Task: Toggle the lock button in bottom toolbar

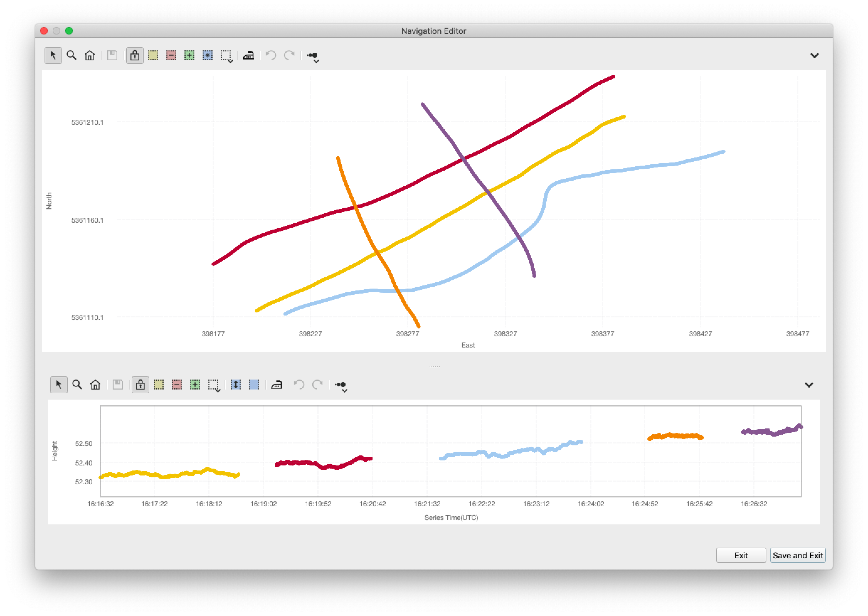Action: [140, 385]
